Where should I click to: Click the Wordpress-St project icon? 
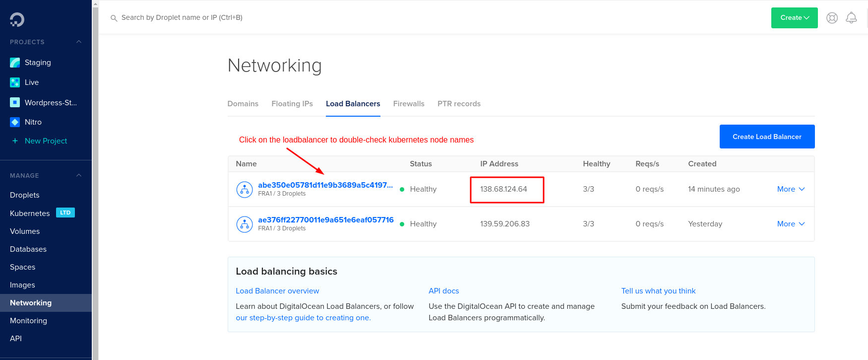(15, 102)
